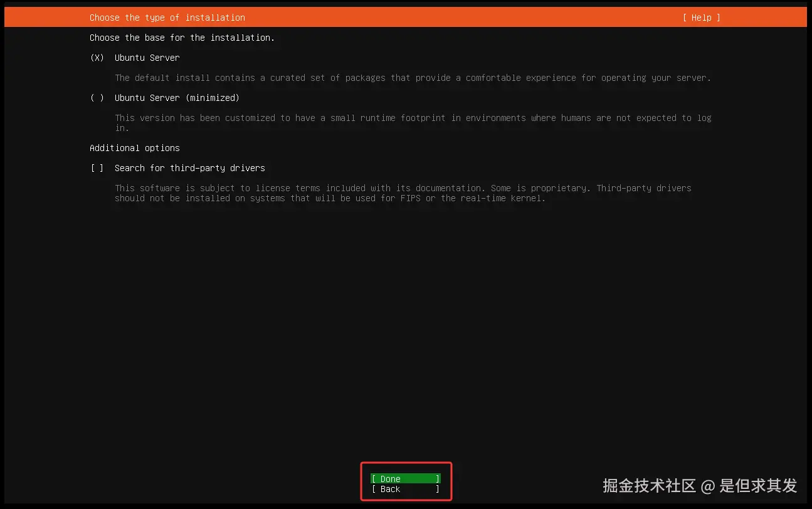Click the 'Search for third-party drivers' label
This screenshot has width=812, height=509.
(x=189, y=168)
